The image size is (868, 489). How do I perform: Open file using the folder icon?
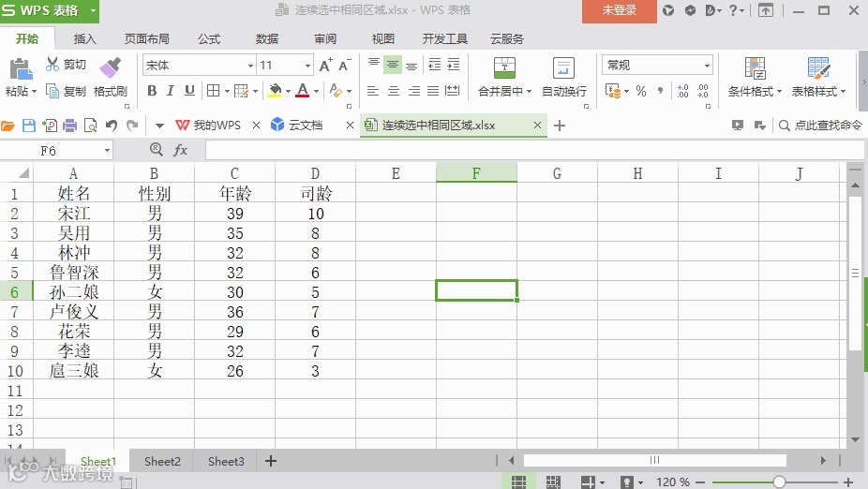coord(7,126)
